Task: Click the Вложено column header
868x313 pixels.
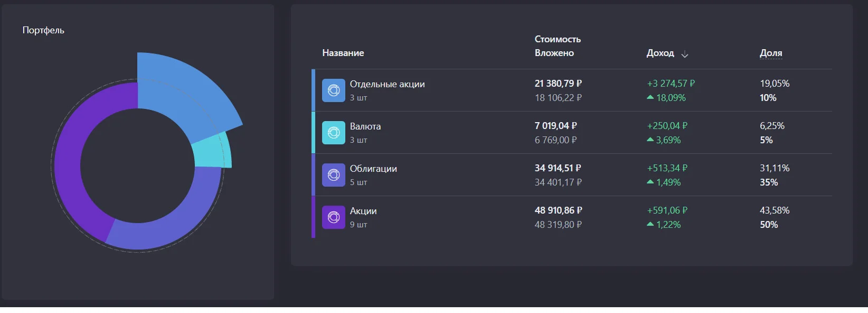Action: (554, 53)
